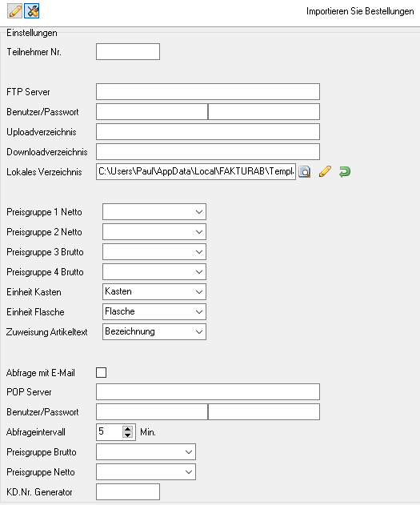Focus the FTP Server input field
The width and height of the screenshot is (420, 505).
[208, 92]
